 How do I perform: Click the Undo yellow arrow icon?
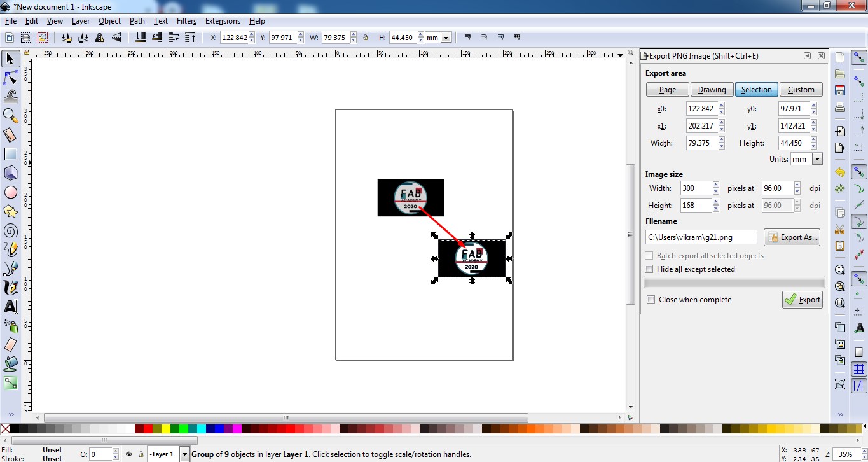[840, 172]
